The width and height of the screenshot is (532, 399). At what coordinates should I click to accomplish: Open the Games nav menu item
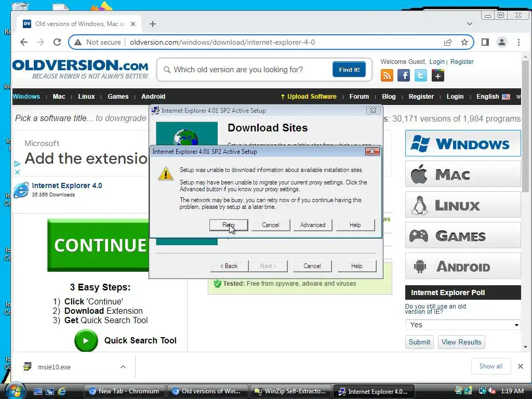click(x=118, y=96)
